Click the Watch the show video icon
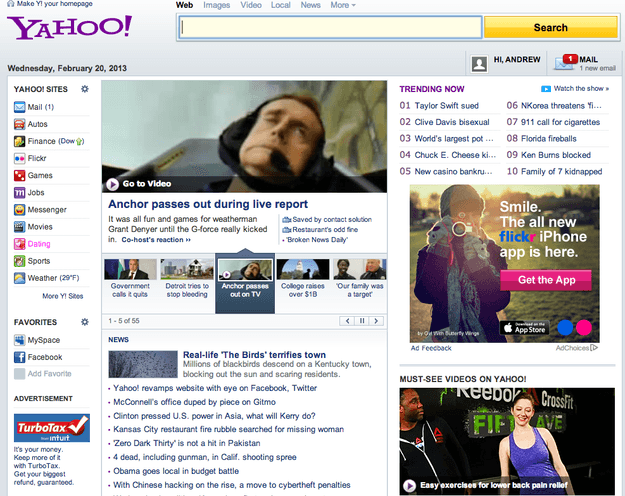This screenshot has width=625, height=496. pyautogui.click(x=546, y=89)
